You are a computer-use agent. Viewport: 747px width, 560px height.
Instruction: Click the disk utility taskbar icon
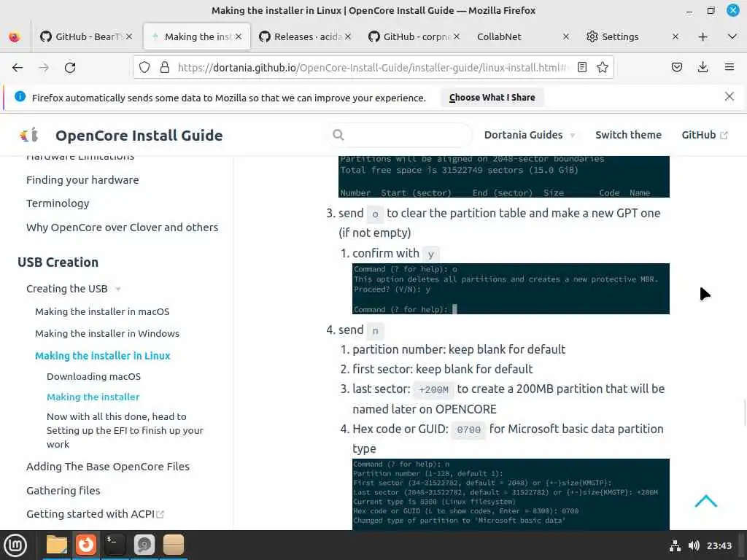click(144, 545)
